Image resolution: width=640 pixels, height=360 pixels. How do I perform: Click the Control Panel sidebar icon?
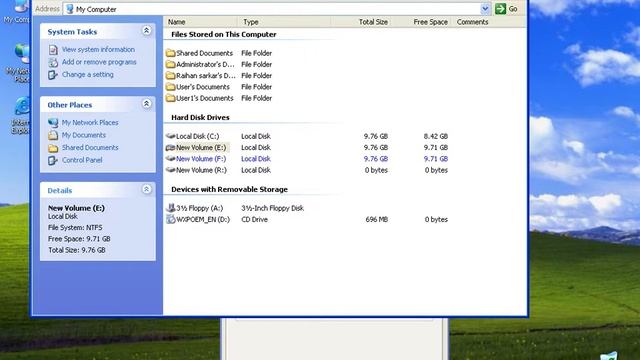coord(53,160)
